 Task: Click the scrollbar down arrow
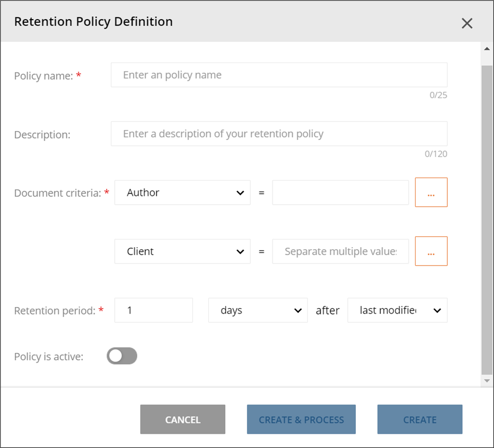pos(487,381)
